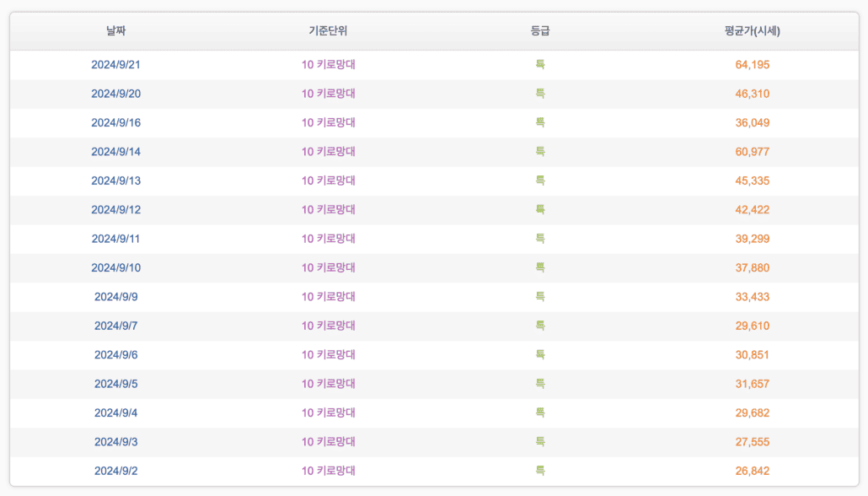The width and height of the screenshot is (868, 496).
Task: Click the 2024/9/13 date
Action: point(115,181)
